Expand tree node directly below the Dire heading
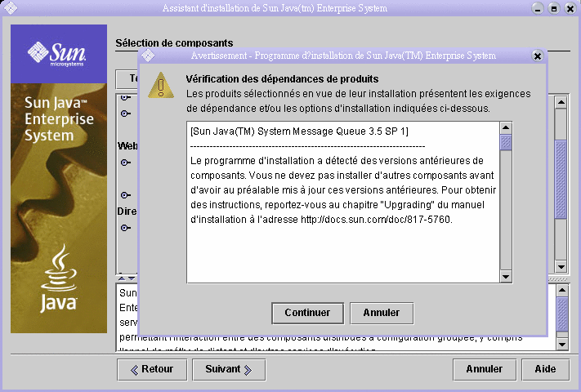Viewport: 581px width, 392px height. [125, 228]
